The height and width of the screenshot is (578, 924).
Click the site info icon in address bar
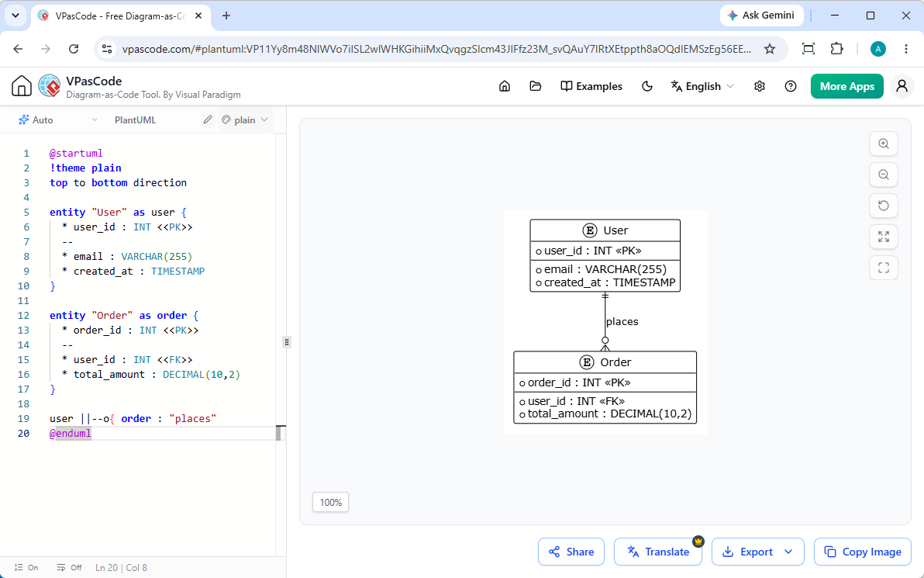(107, 49)
